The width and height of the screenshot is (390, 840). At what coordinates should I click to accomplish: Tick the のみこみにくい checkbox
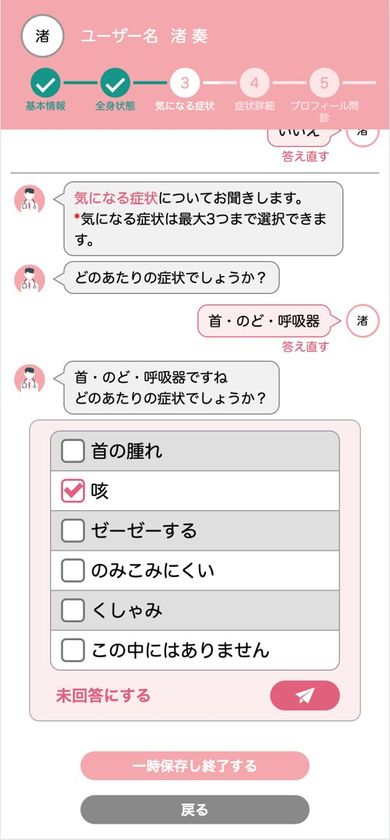coord(73,571)
